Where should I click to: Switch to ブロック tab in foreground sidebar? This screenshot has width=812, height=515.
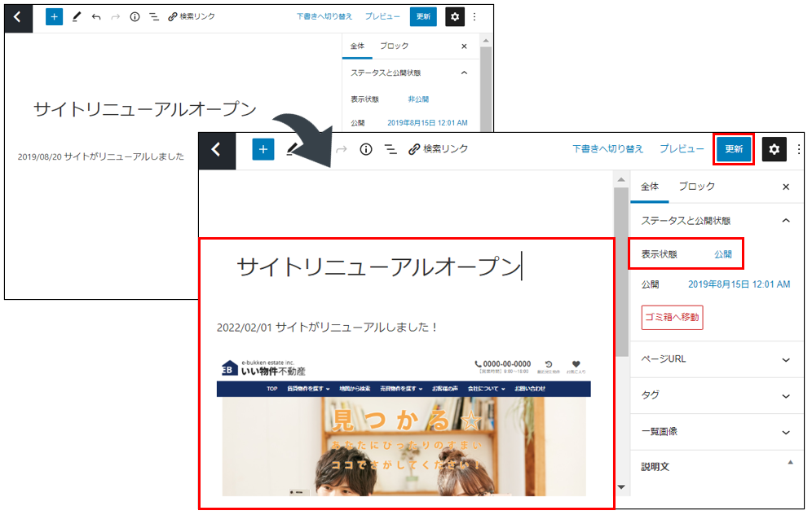pos(696,187)
